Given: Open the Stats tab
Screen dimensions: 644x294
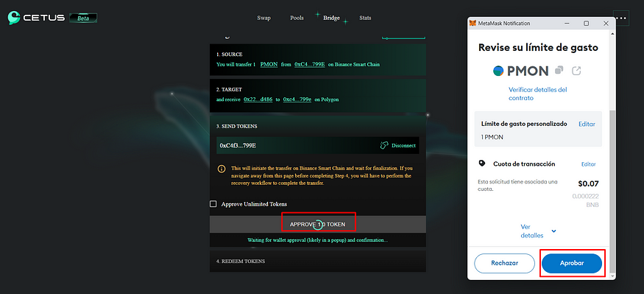Looking at the screenshot, I should [x=365, y=18].
